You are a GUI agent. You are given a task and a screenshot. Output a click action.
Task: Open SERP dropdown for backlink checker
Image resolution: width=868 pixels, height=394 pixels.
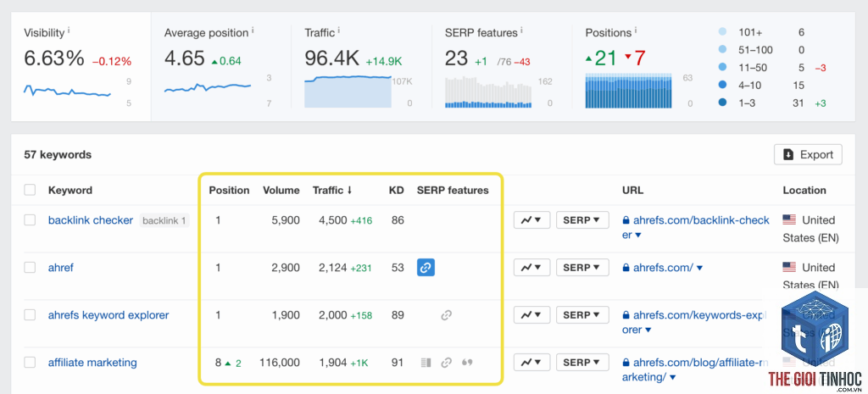click(x=582, y=220)
